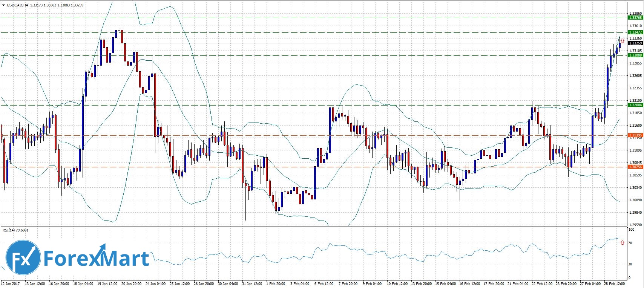Click the 18 Jan 04:00 time label
644x288 pixels.
(x=83, y=283)
